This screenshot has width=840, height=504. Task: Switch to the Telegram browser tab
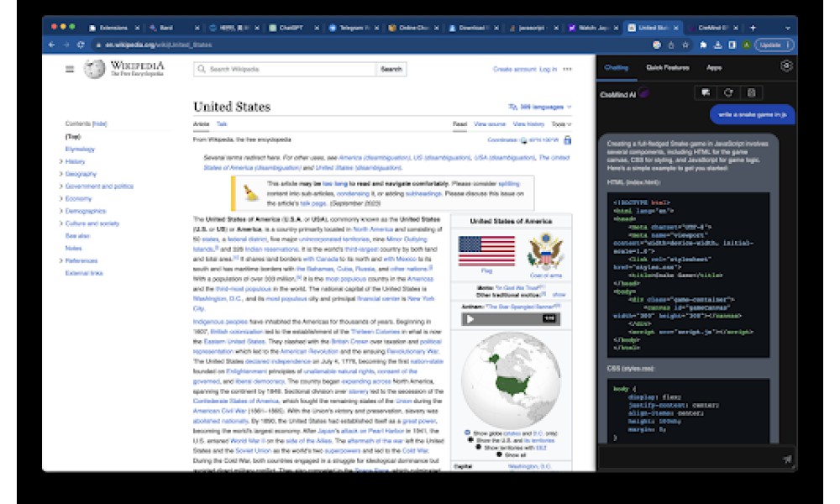coord(352,28)
